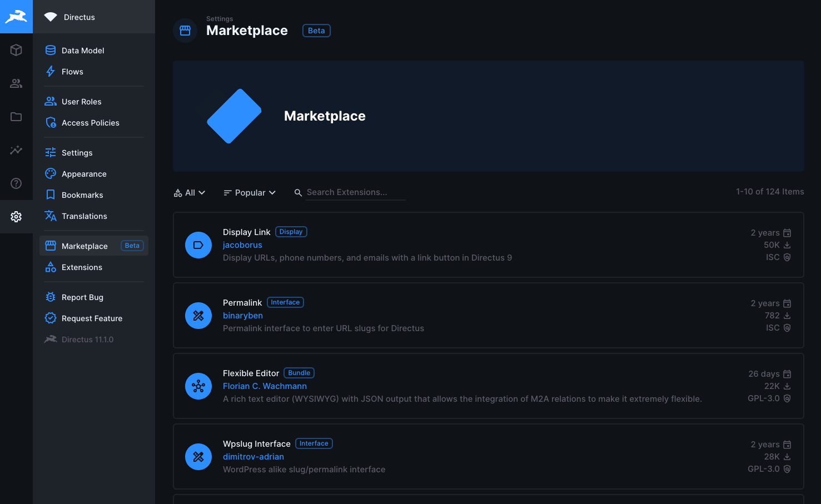Open author link binaryben
The height and width of the screenshot is (504, 821).
click(x=243, y=316)
